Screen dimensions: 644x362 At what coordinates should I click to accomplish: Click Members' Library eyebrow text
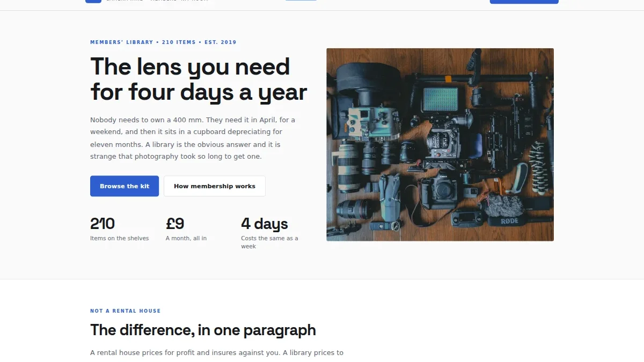(163, 42)
